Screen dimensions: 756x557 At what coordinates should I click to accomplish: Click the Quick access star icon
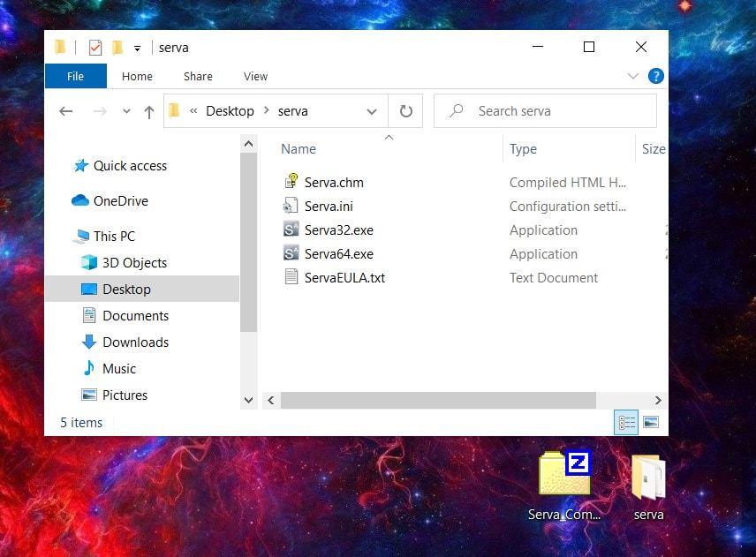click(80, 166)
